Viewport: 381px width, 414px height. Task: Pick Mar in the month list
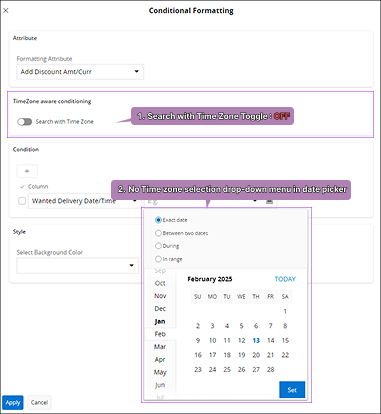pyautogui.click(x=160, y=347)
